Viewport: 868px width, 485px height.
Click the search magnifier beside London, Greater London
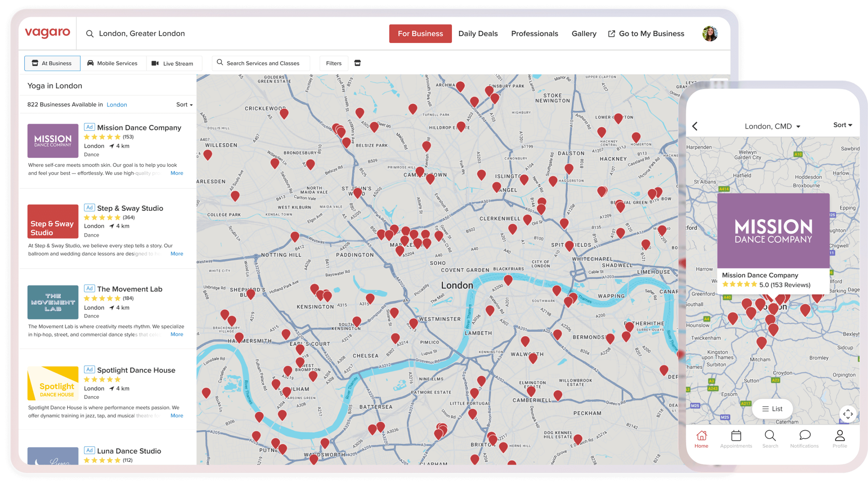[90, 34]
